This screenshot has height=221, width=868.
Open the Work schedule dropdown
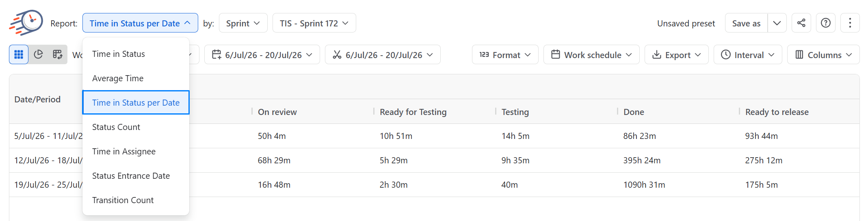tap(591, 54)
